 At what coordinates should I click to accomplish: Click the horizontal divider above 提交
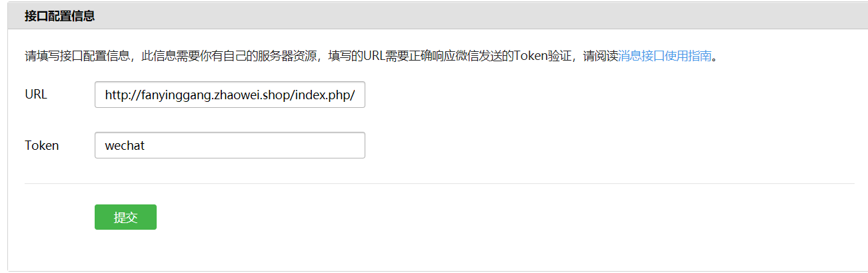pyautogui.click(x=439, y=183)
